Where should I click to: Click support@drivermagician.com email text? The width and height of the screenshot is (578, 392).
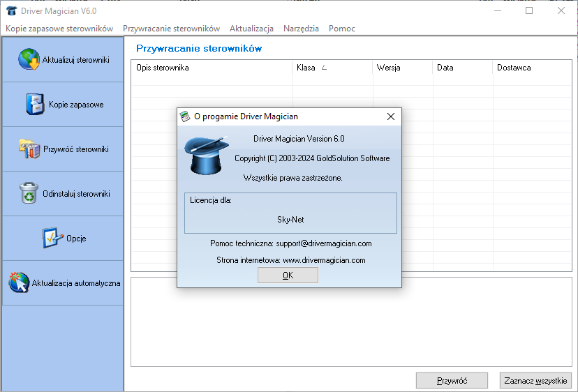(324, 243)
